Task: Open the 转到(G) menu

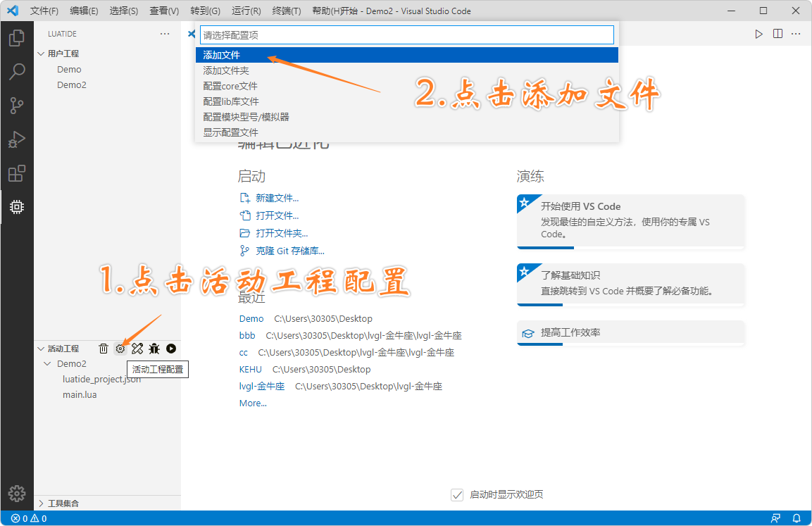Action: [x=205, y=11]
